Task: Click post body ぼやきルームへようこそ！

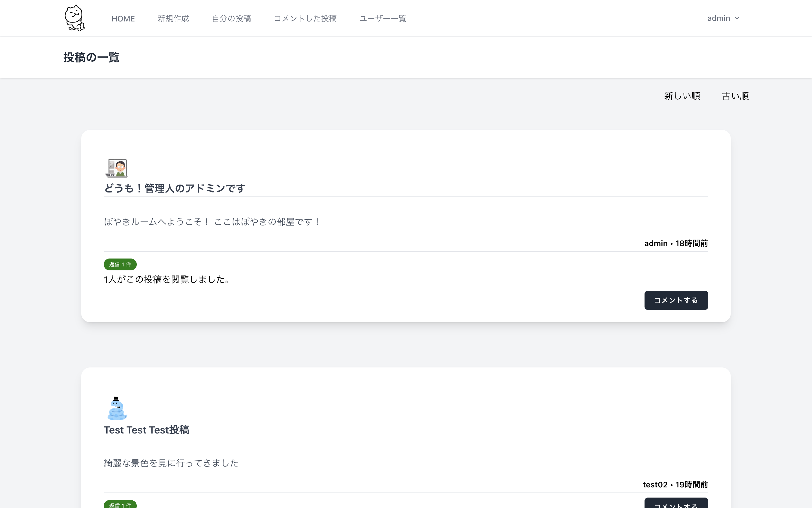Action: (x=212, y=222)
